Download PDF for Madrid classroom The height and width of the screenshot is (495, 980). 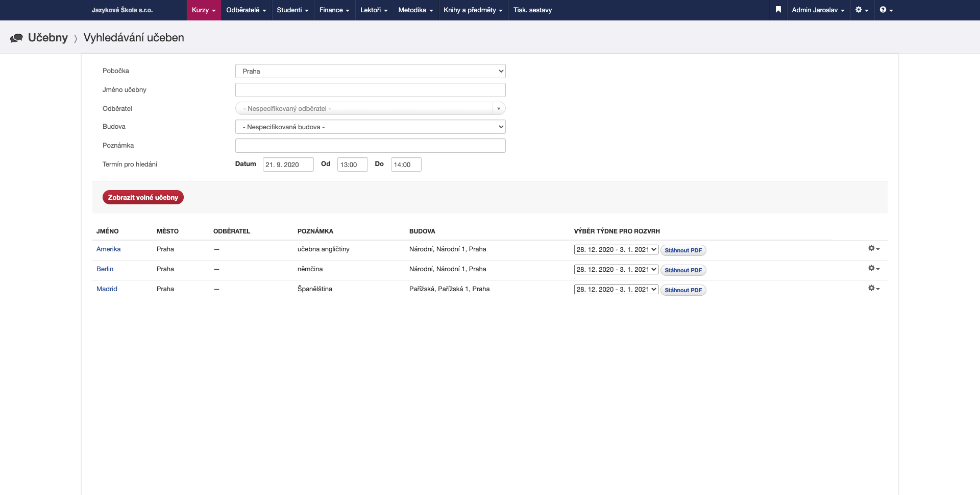683,290
